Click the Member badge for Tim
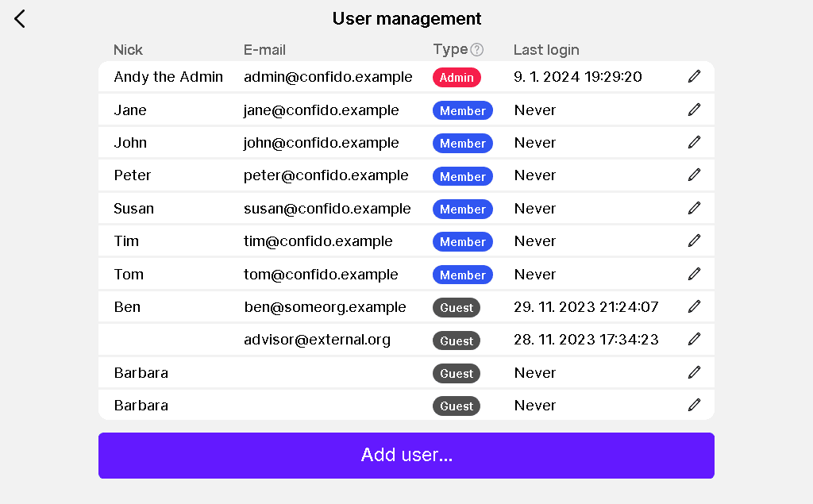Viewport: 813px width, 504px height. (x=463, y=241)
